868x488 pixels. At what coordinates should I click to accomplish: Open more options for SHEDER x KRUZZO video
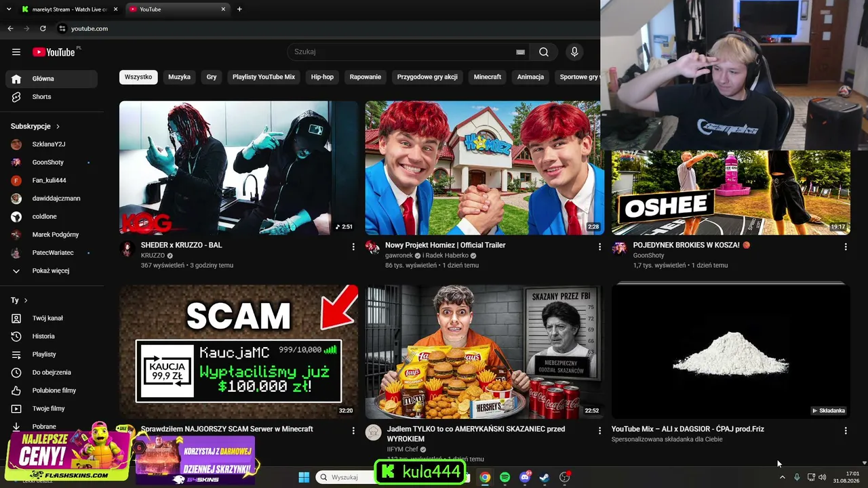pyautogui.click(x=353, y=247)
